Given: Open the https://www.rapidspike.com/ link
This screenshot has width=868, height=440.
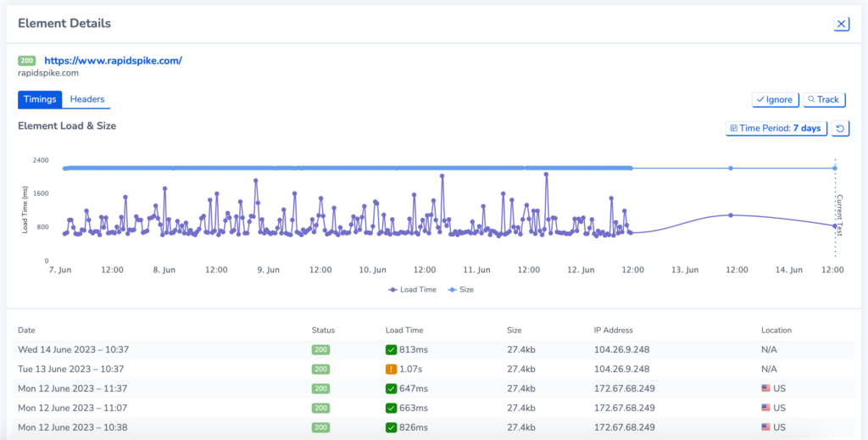Looking at the screenshot, I should (113, 61).
